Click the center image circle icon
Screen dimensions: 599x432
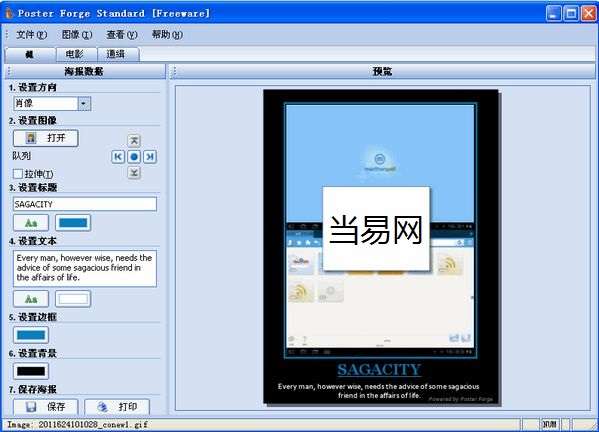click(134, 157)
